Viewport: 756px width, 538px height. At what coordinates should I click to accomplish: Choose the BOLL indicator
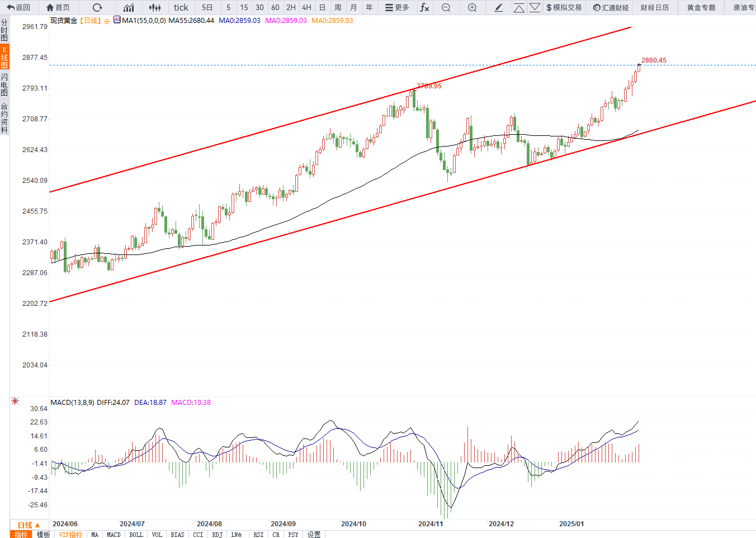point(136,535)
